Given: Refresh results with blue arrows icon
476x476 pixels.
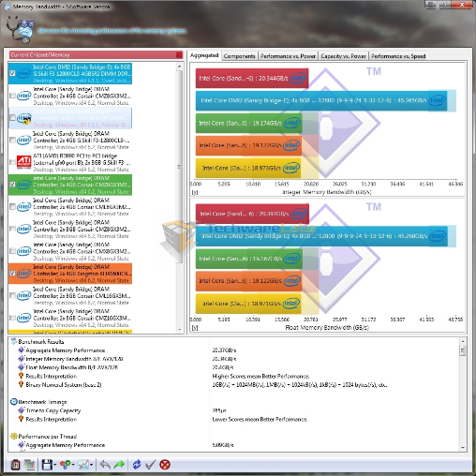Looking at the screenshot, I should [x=137, y=465].
